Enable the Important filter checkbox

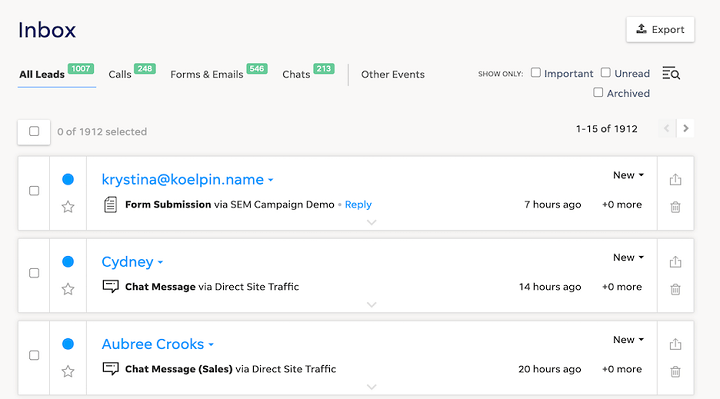(535, 73)
